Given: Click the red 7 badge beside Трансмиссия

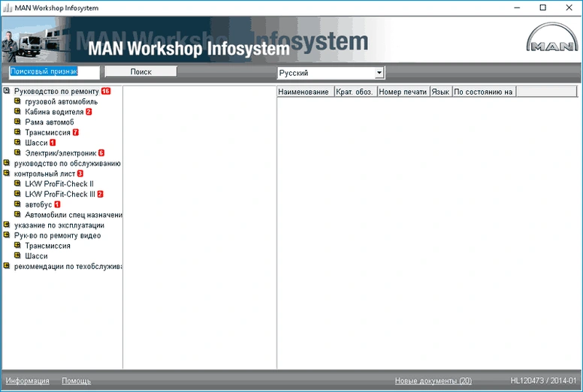Looking at the screenshot, I should tap(75, 132).
